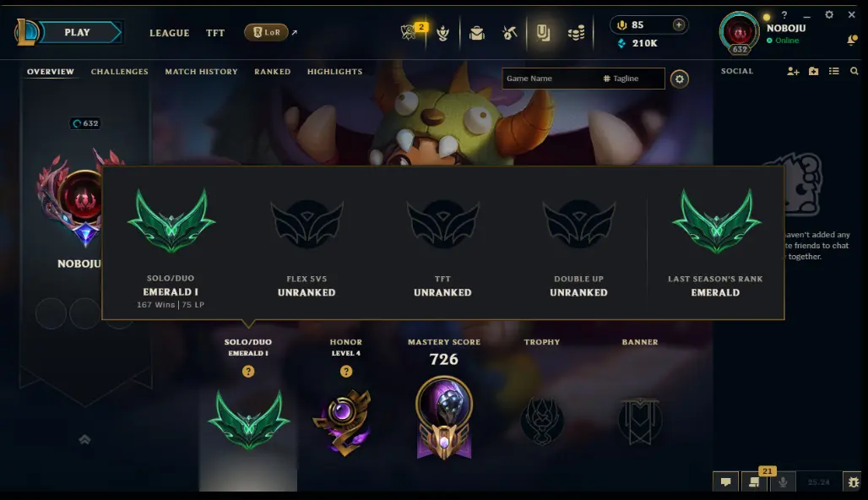Switch to the Match History tab
The width and height of the screenshot is (868, 500).
(201, 72)
